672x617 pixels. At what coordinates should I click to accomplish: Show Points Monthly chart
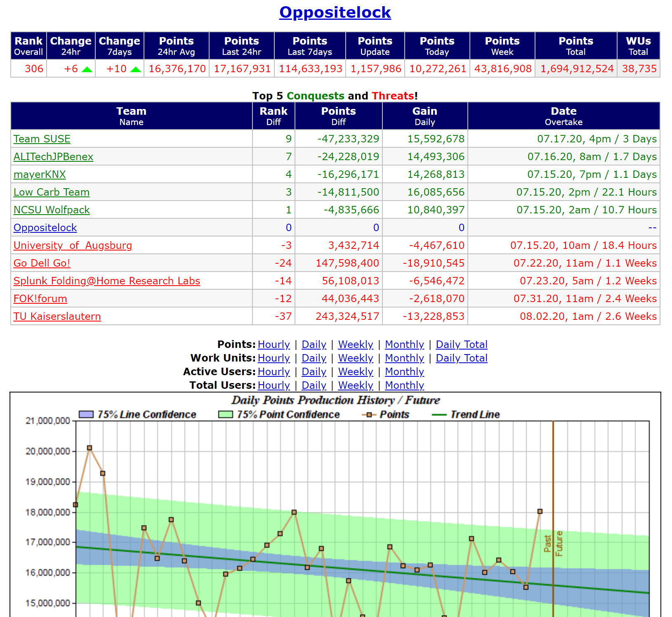(405, 345)
